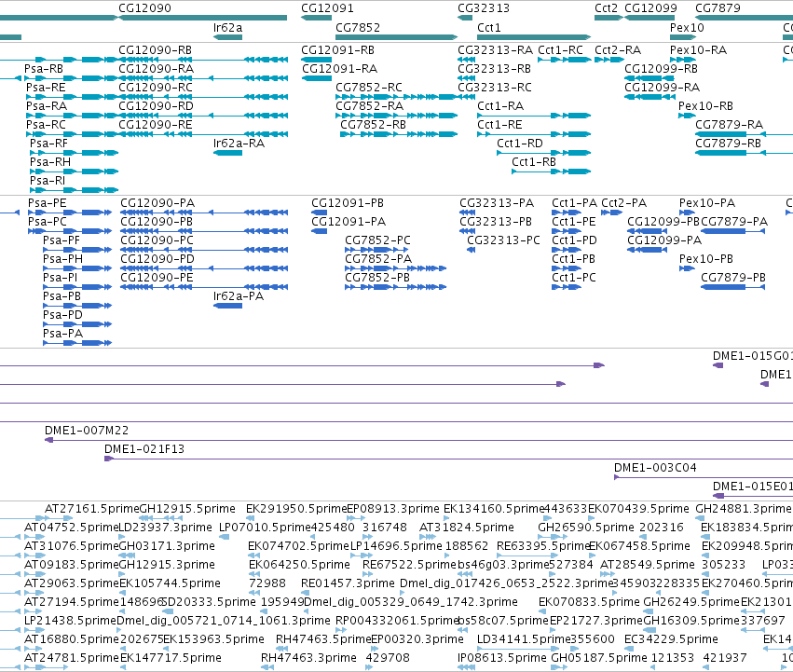
Task: Open the CG32313-RA transcript label
Action: [495, 50]
